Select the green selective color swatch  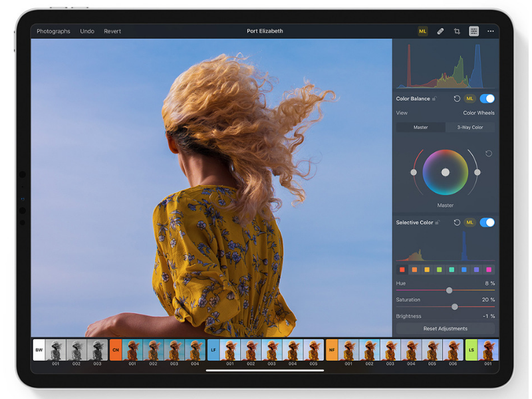coord(440,270)
